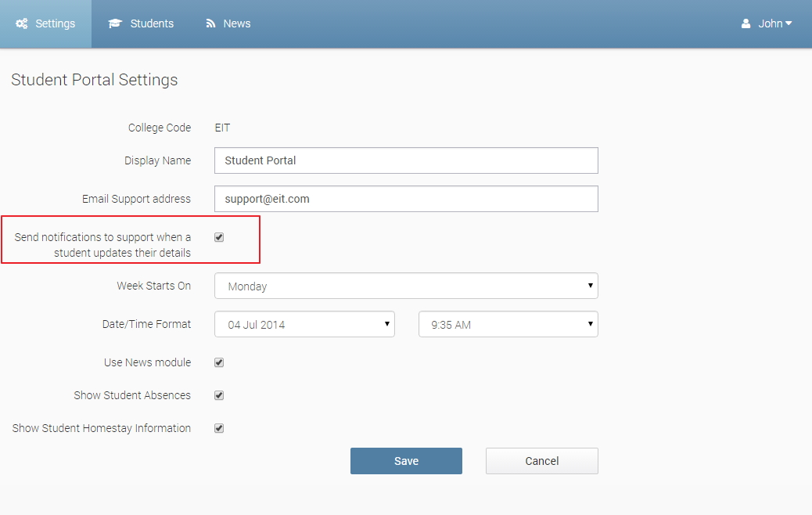
Task: Click the Use News module label
Action: coord(148,362)
